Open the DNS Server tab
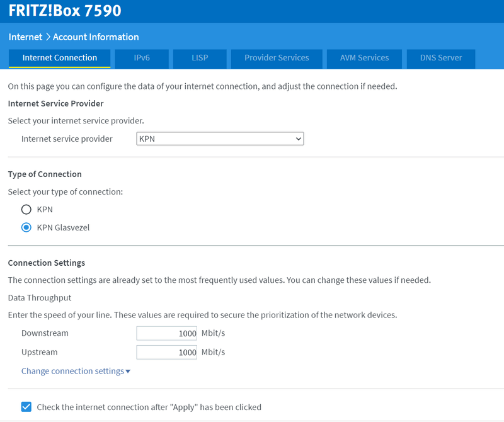The width and height of the screenshot is (504, 422). pos(440,58)
